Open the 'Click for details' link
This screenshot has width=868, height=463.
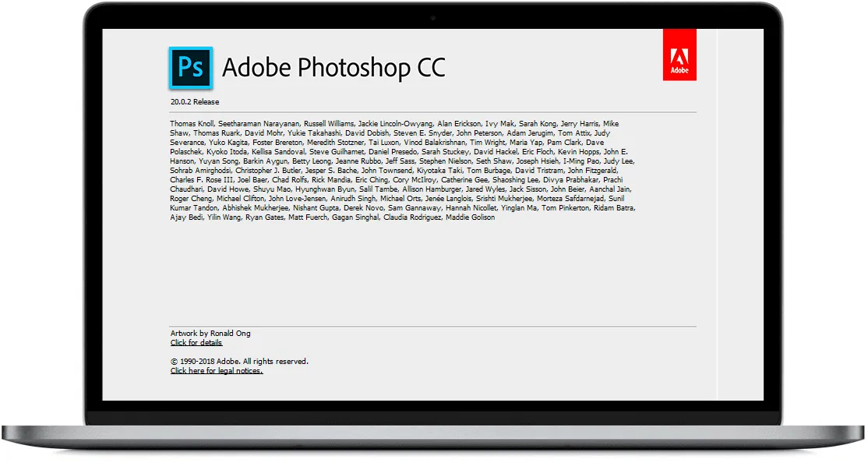point(196,343)
